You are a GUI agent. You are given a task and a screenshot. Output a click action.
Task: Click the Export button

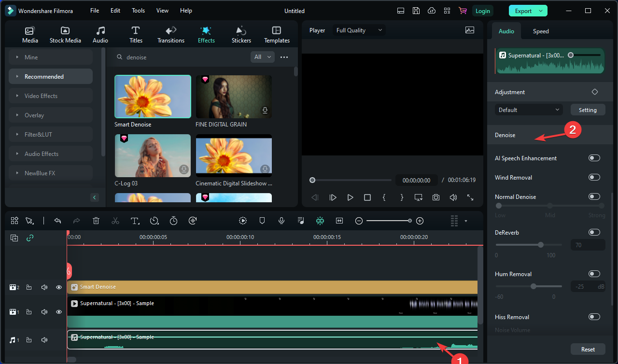(x=528, y=11)
